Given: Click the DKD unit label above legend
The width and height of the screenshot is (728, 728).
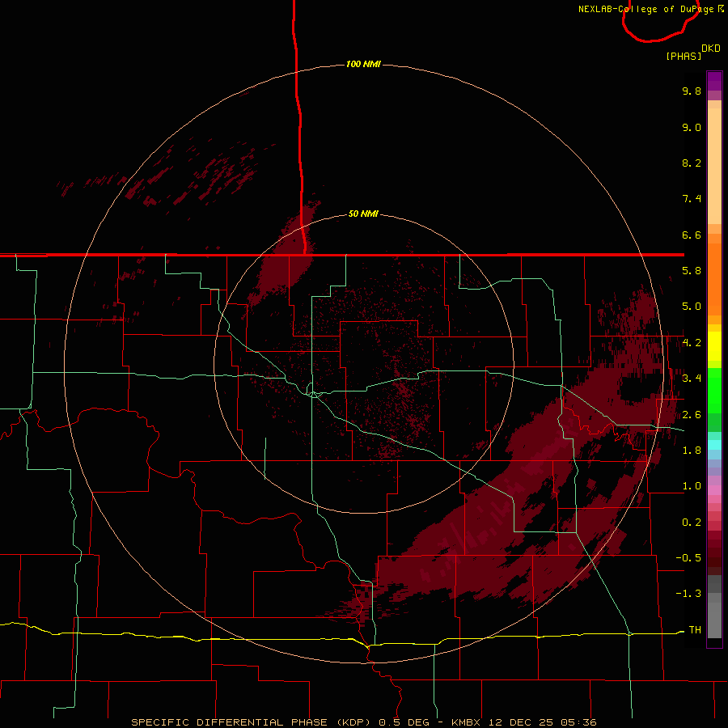Looking at the screenshot, I should (x=711, y=49).
